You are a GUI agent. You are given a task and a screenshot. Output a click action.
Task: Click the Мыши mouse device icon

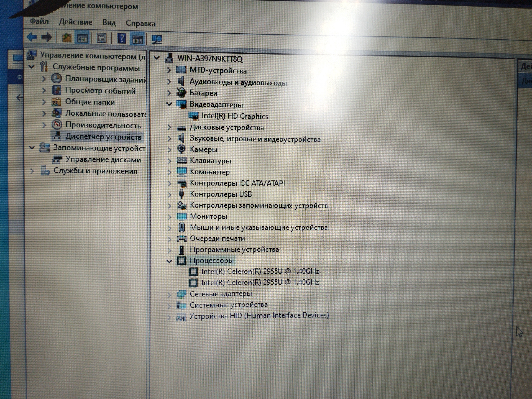click(181, 227)
